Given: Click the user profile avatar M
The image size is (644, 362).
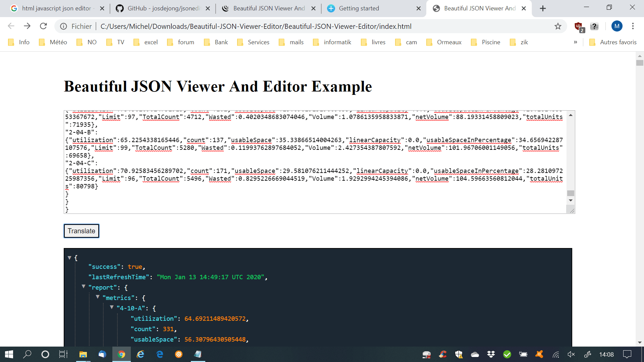Looking at the screenshot, I should click(617, 26).
